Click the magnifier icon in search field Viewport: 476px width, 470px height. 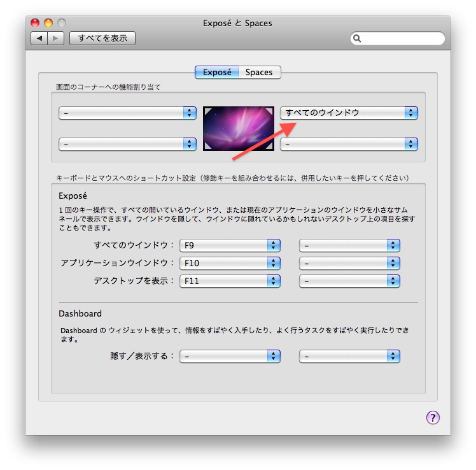[357, 38]
